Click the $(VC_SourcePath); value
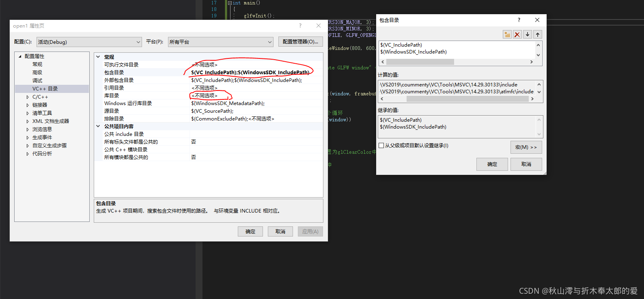 click(x=212, y=111)
